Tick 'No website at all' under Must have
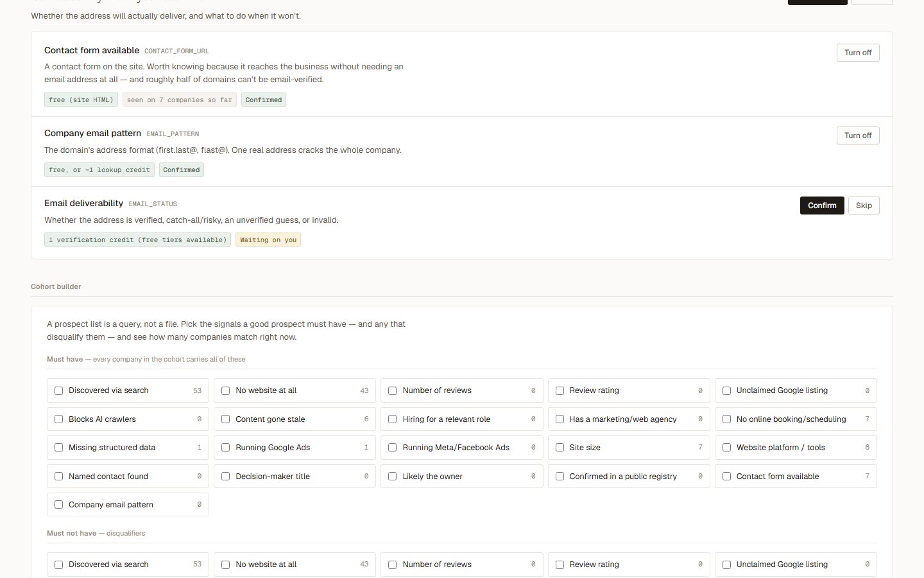924x578 pixels. tap(226, 390)
